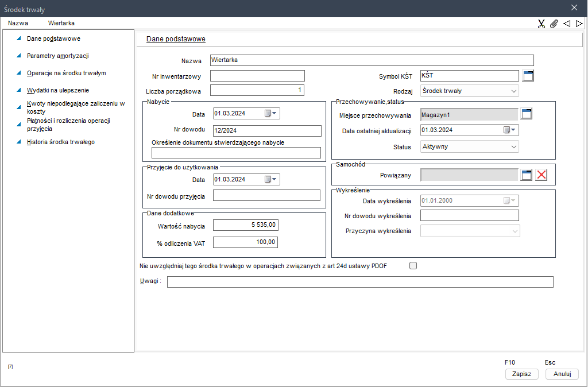Click the Nr inwentarzowy input field
Viewport: 588px width, 387px height.
(257, 76)
